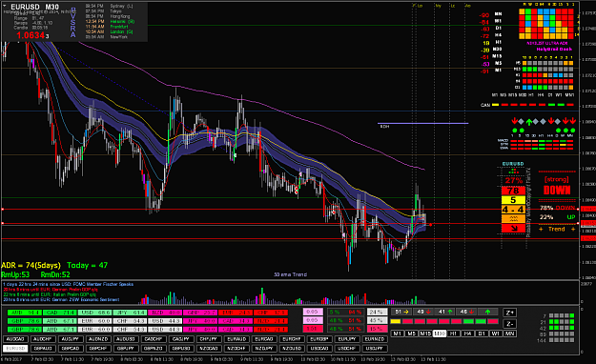596x364 pixels.
Task: Load the EURNZD pair chart
Action: click(x=375, y=339)
